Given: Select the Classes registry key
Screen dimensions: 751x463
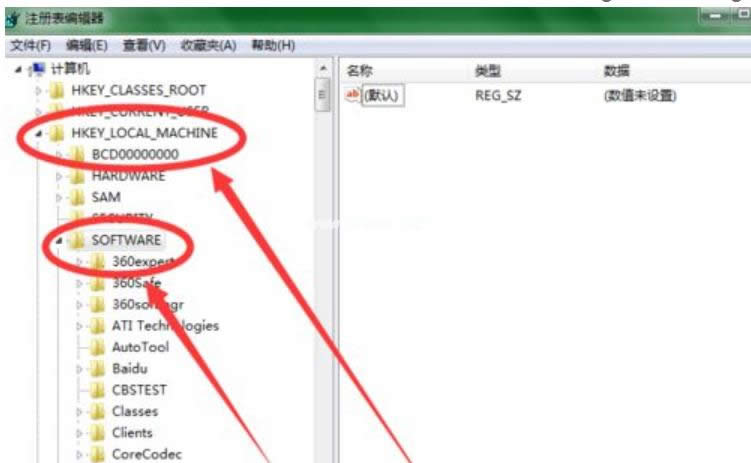Looking at the screenshot, I should 135,411.
